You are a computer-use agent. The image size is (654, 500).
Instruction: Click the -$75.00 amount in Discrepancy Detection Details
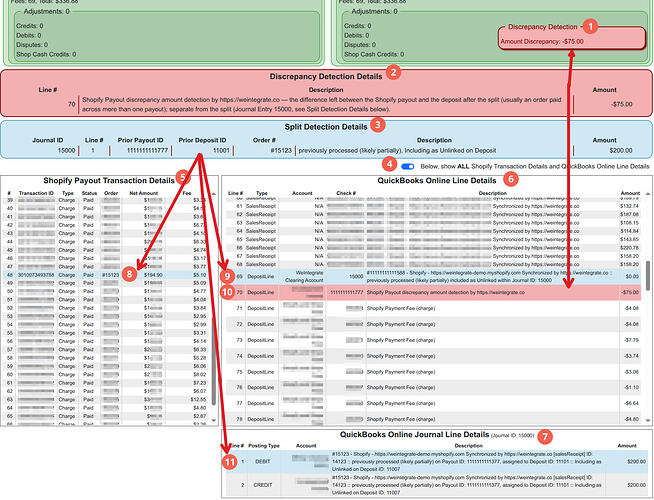[621, 104]
